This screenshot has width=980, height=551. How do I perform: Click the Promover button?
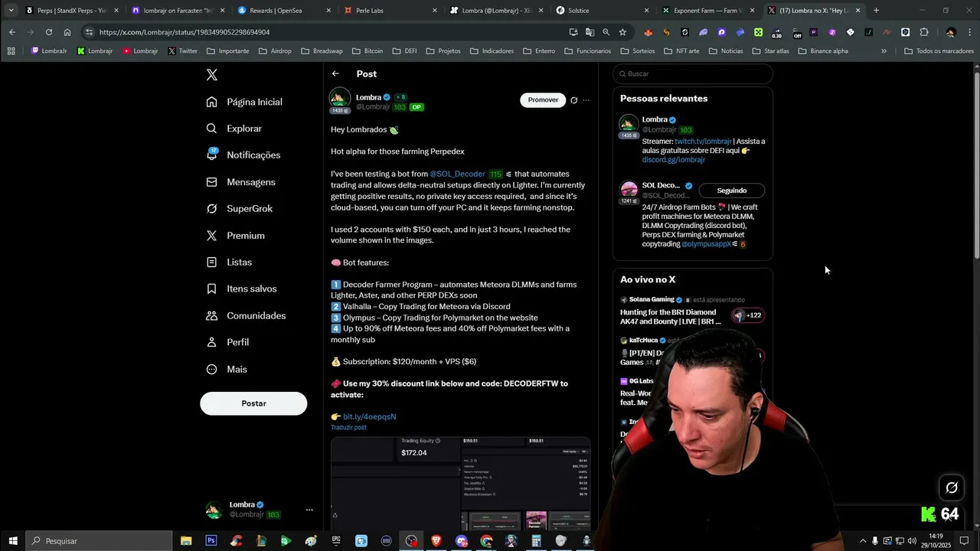pyautogui.click(x=543, y=99)
